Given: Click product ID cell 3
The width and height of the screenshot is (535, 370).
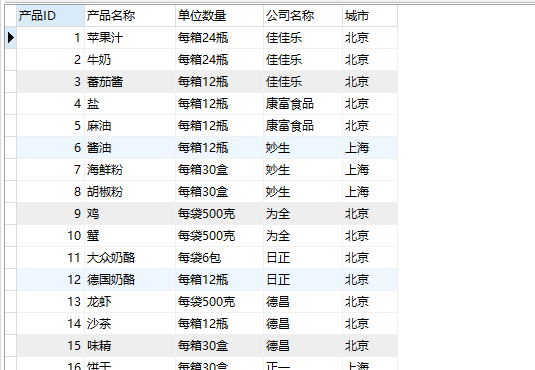Looking at the screenshot, I should coord(50,82).
